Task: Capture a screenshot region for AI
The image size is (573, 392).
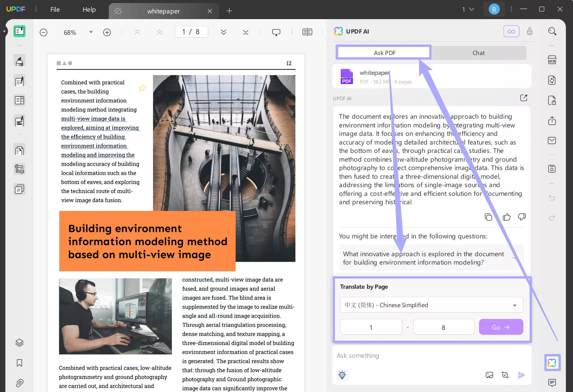Action: [x=505, y=375]
